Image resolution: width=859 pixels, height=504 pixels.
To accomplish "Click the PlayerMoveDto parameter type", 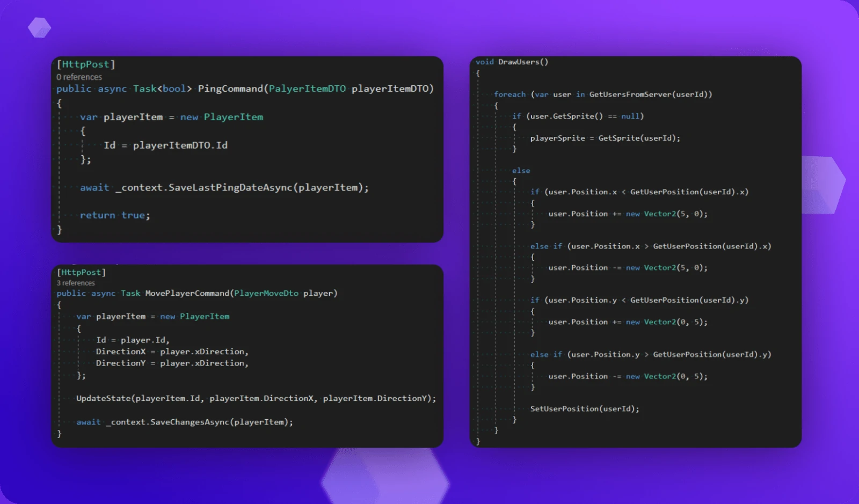I will pyautogui.click(x=266, y=293).
